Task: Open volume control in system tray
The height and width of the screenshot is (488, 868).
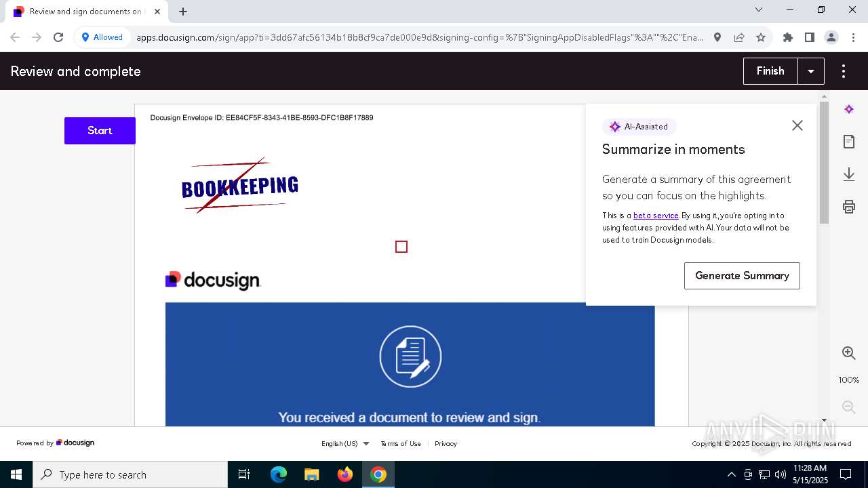Action: (x=780, y=474)
